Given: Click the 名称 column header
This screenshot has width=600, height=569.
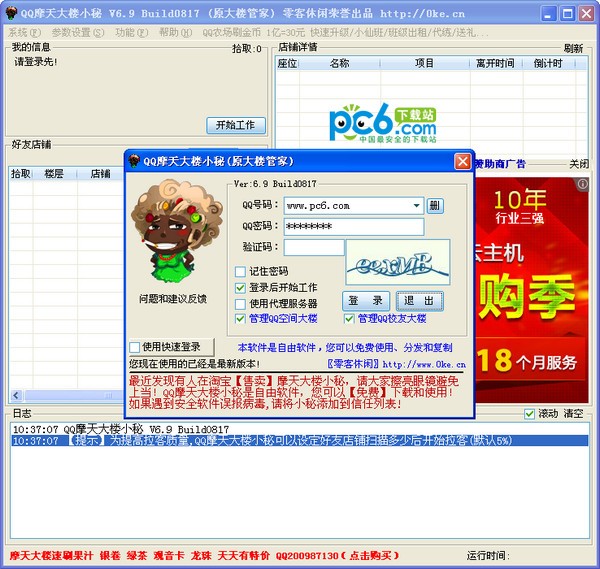Looking at the screenshot, I should pyautogui.click(x=339, y=64).
